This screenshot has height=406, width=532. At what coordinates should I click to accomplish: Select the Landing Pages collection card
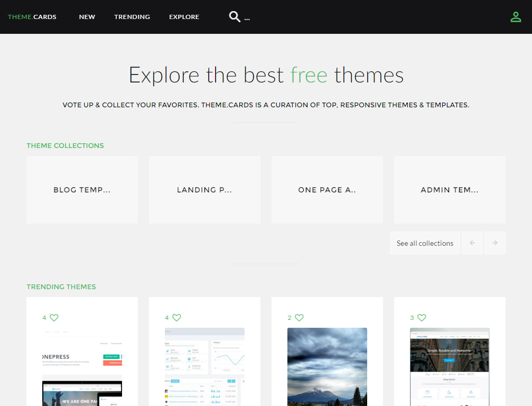coord(204,190)
